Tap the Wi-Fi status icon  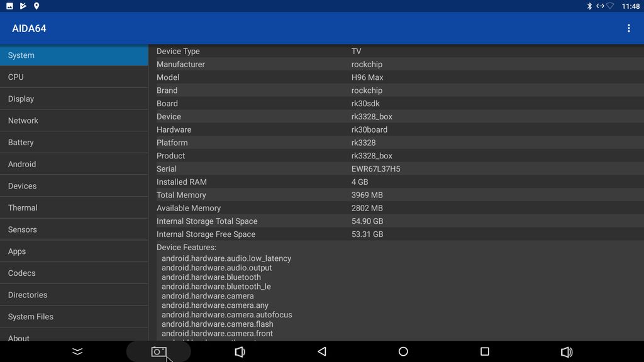[x=610, y=6]
